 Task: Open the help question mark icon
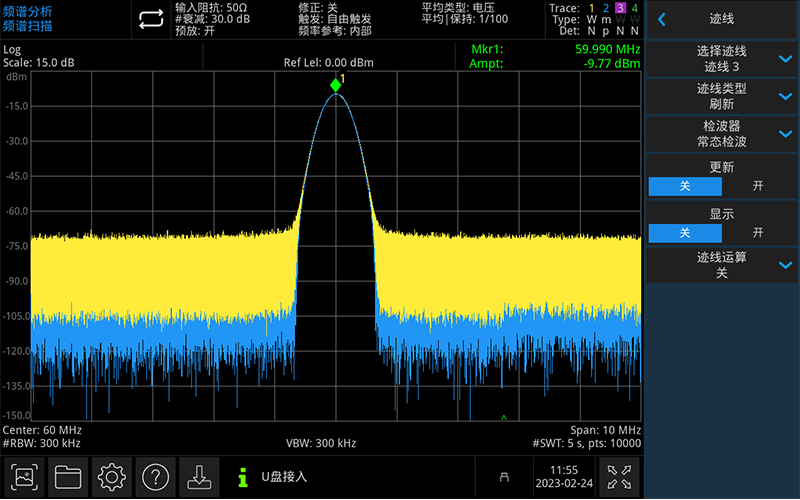pyautogui.click(x=154, y=478)
